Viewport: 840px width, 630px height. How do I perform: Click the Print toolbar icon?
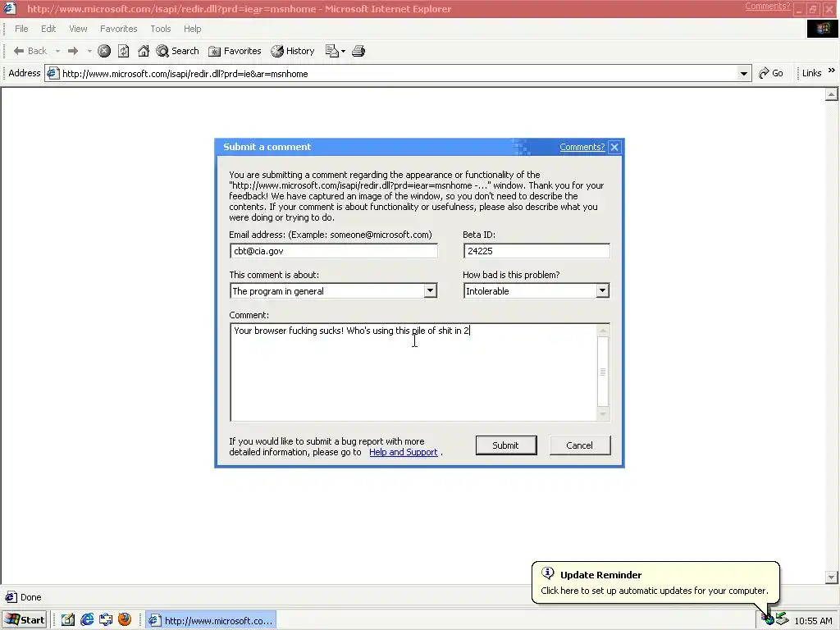coord(358,51)
